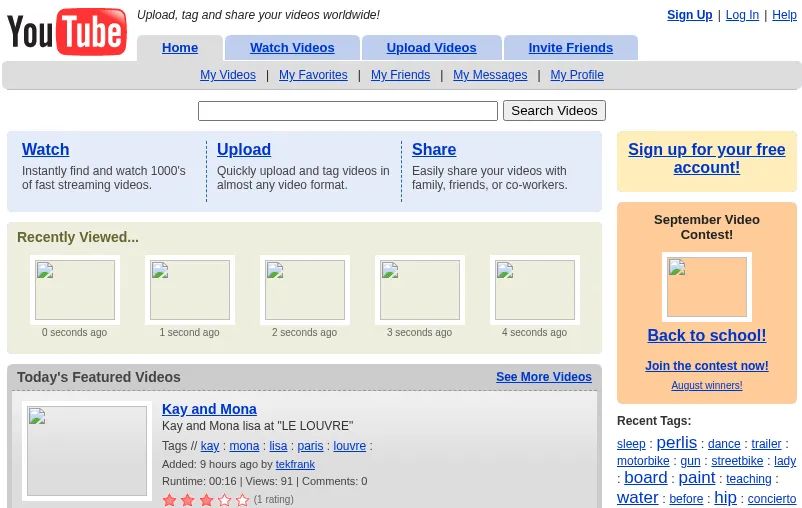Open the thumbnail viewed 1 second ago
Viewport: 802px width, 508px height.
190,290
